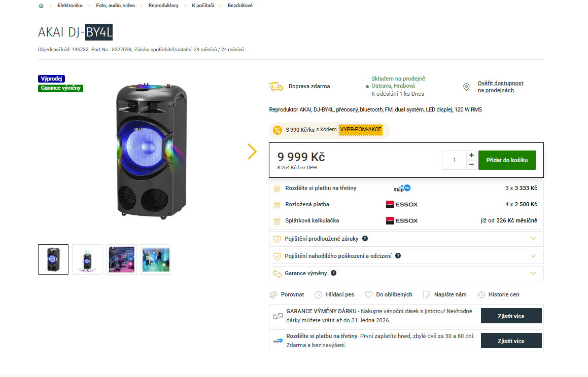Click the SkipPay payment logo
588x377 pixels.
point(403,187)
